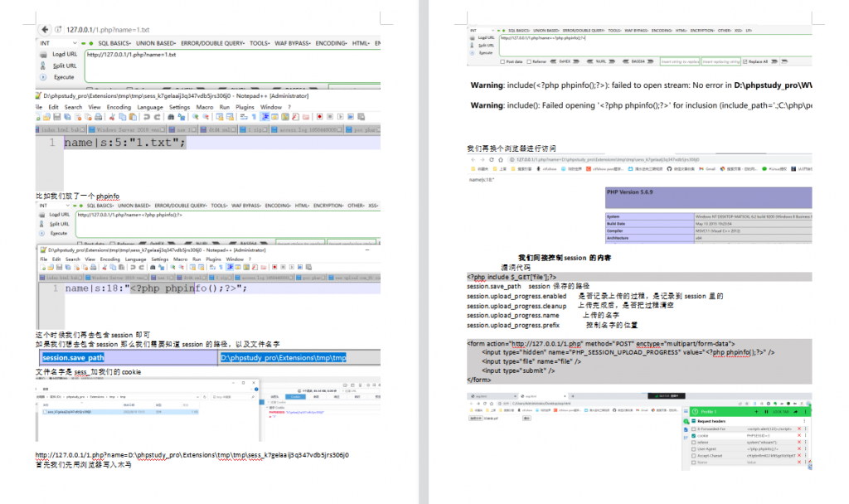Image resolution: width=849 pixels, height=504 pixels.
Task: Click Replace icon in the phpinfo Notepad++ toolbar
Action: 161,268
